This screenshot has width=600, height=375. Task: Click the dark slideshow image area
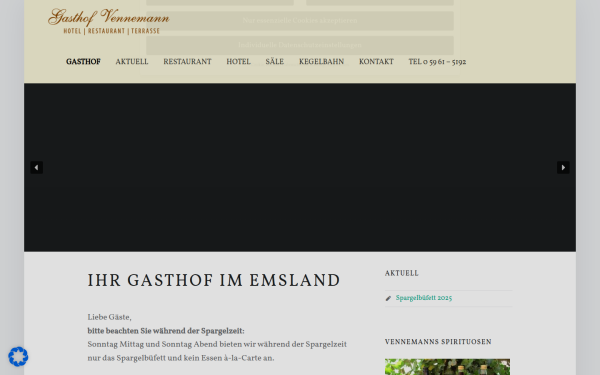[x=300, y=168]
